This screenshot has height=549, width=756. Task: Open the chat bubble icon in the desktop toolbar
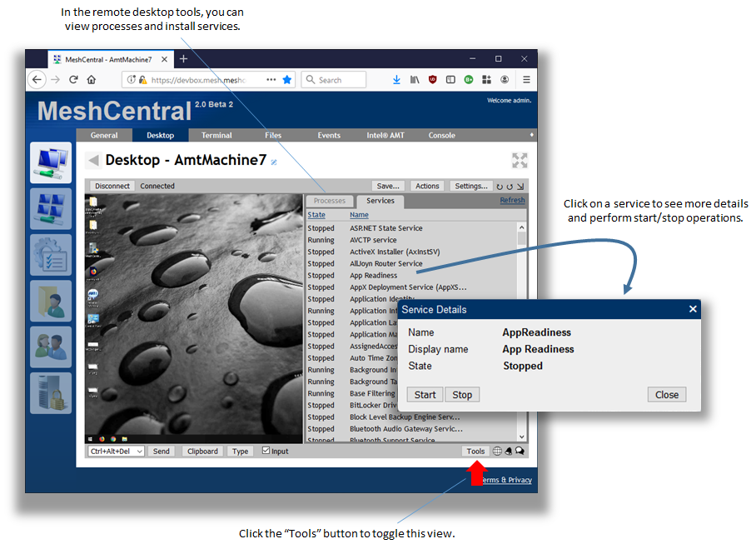point(520,451)
